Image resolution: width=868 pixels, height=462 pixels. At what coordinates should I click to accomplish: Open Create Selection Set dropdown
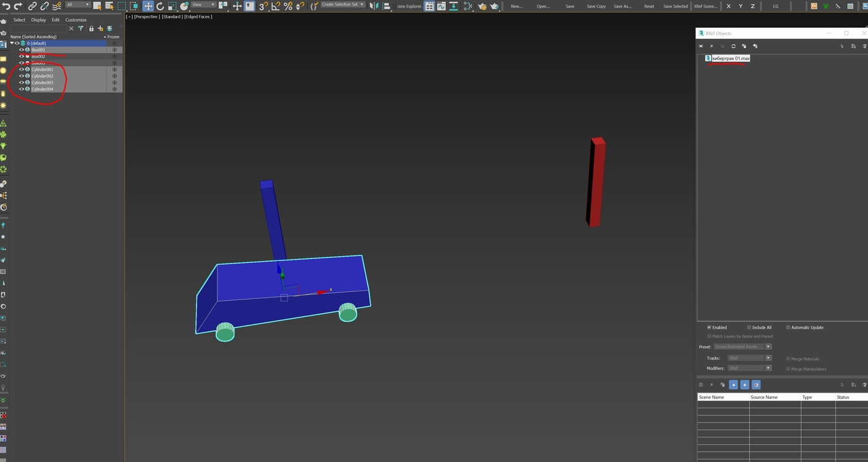[x=343, y=4]
